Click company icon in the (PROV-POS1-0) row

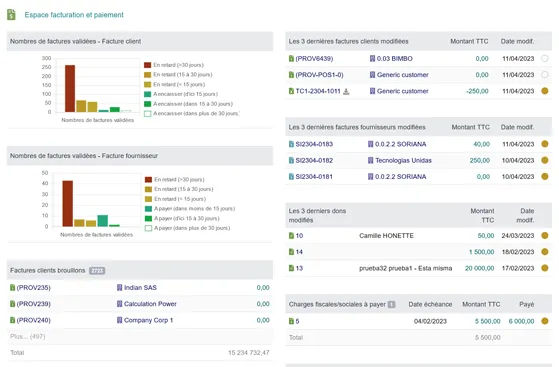tap(372, 75)
